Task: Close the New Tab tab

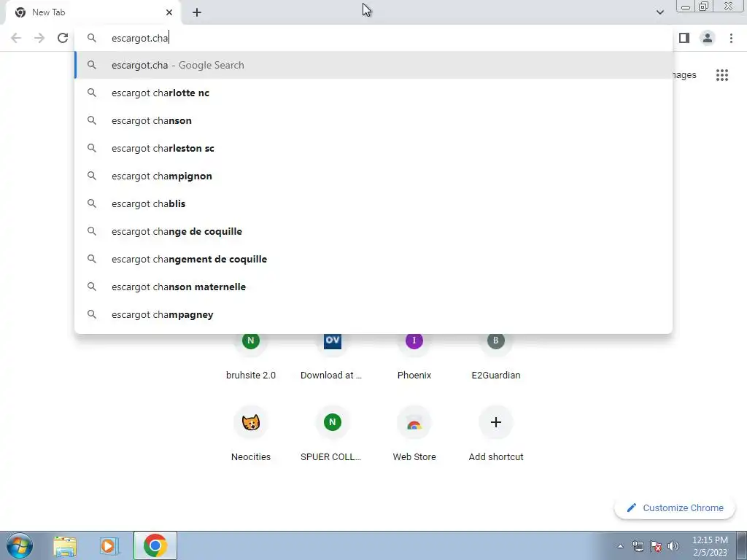Action: (169, 12)
